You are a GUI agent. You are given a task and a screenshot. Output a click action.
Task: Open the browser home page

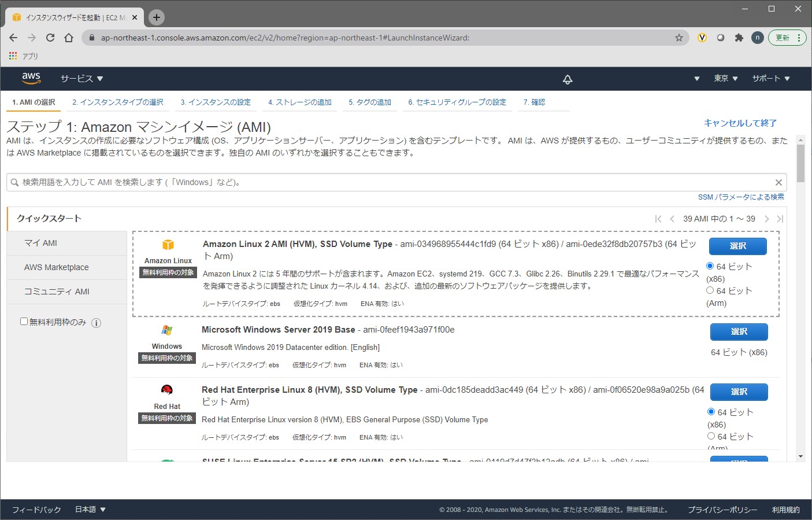click(69, 38)
